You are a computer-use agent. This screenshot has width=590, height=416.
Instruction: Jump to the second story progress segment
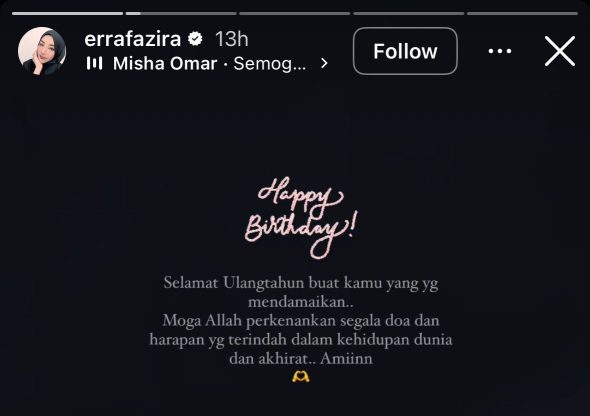181,14
